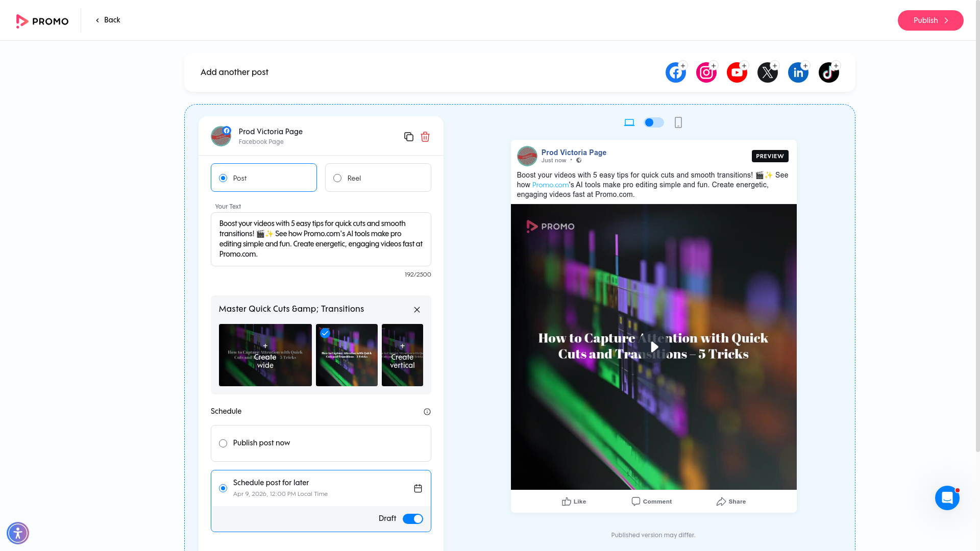980x551 pixels.
Task: Add an X (Twitter) post
Action: click(x=767, y=72)
